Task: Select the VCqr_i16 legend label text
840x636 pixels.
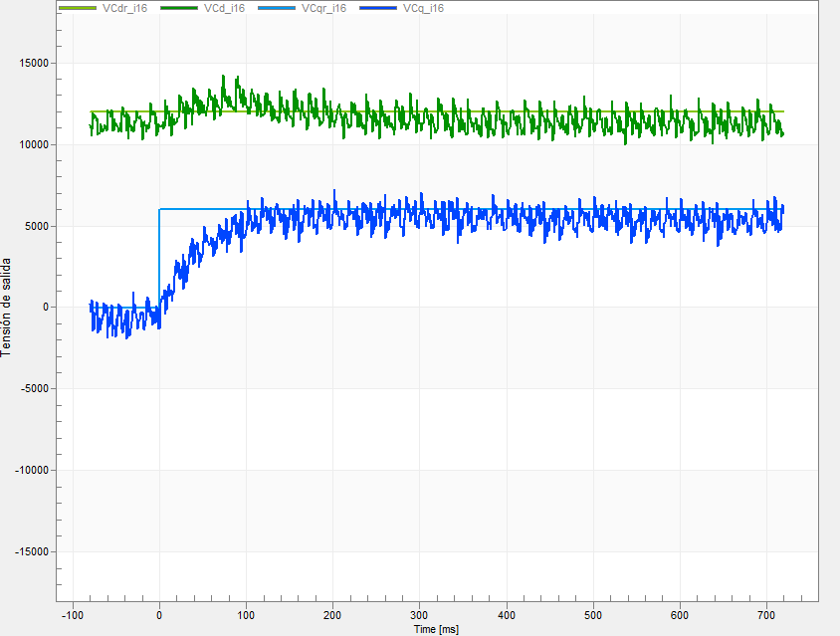Action: point(322,8)
